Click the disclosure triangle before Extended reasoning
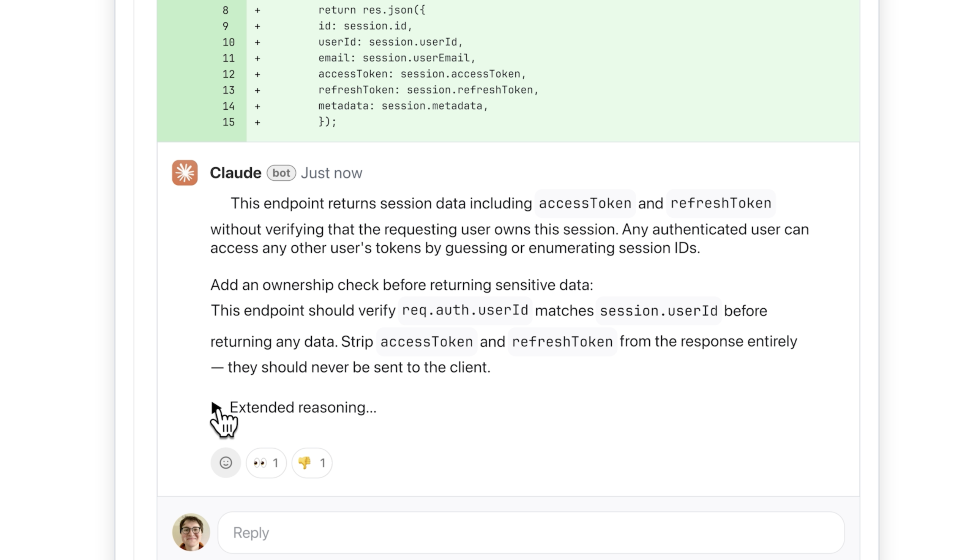This screenshot has width=972, height=560. click(216, 407)
